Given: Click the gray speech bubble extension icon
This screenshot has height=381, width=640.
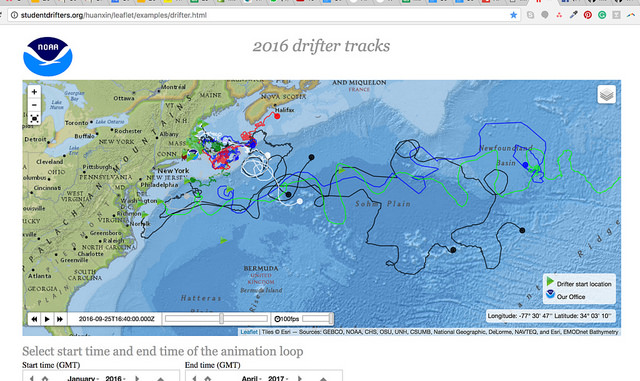Looking at the screenshot, I should [x=544, y=15].
